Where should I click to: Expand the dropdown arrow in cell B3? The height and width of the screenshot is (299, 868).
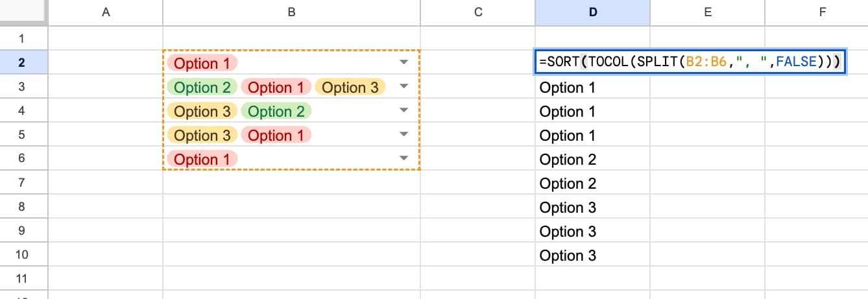pos(404,87)
